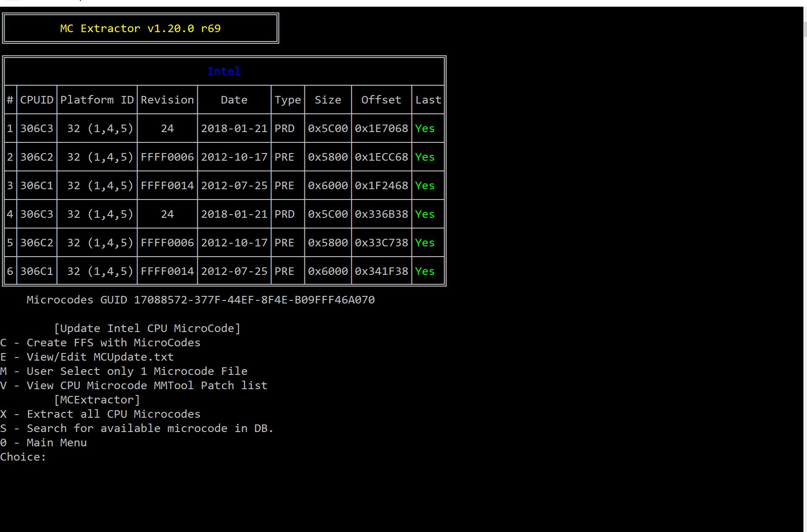Click PRE type in row 3
Image resolution: width=807 pixels, height=532 pixels.
(284, 186)
